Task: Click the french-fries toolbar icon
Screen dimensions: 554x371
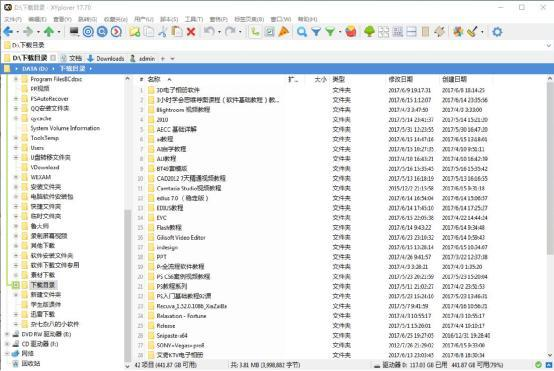Action: click(x=351, y=32)
